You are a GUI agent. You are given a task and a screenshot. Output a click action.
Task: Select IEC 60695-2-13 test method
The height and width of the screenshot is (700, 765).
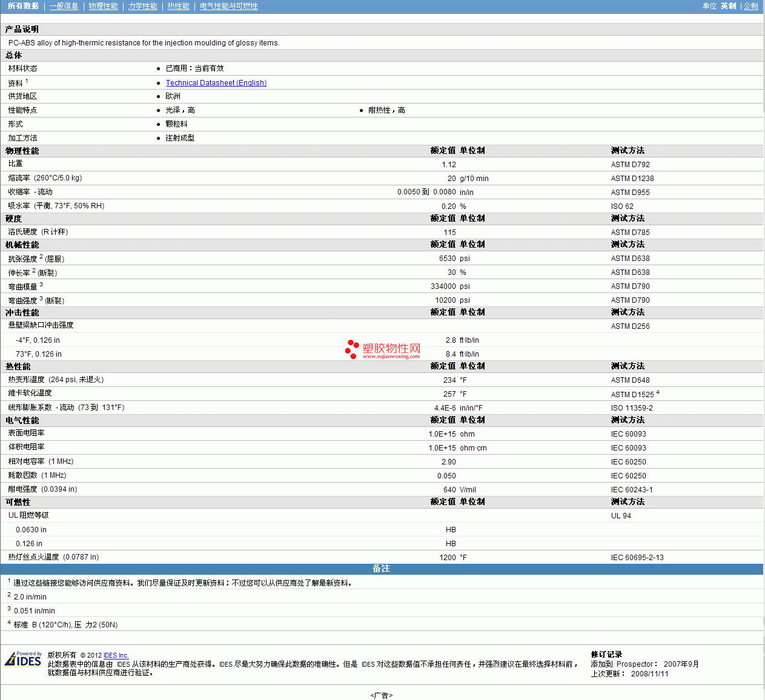[x=637, y=558]
